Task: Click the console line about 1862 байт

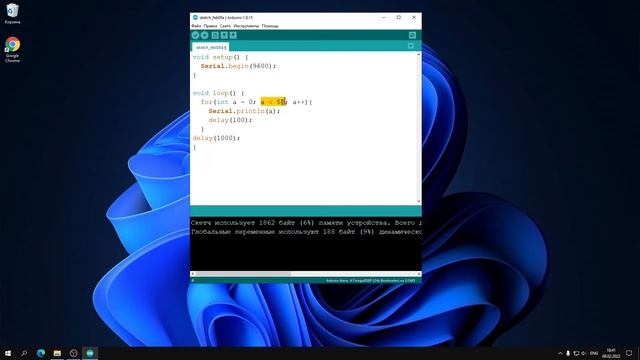Action: [x=306, y=223]
